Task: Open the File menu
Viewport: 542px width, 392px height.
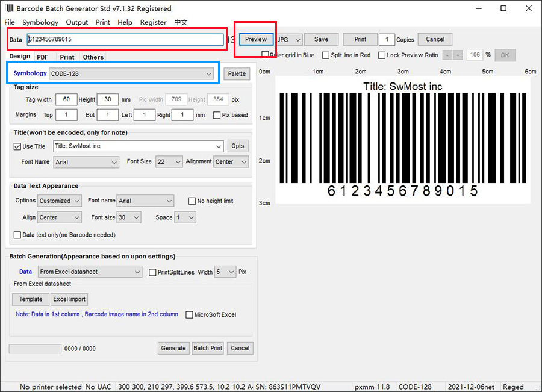Action: 10,22
